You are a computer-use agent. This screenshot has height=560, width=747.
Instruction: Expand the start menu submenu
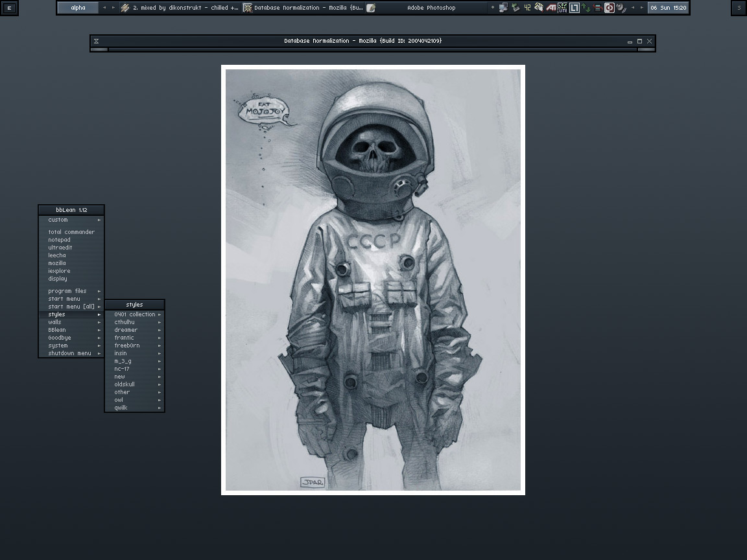(x=71, y=299)
